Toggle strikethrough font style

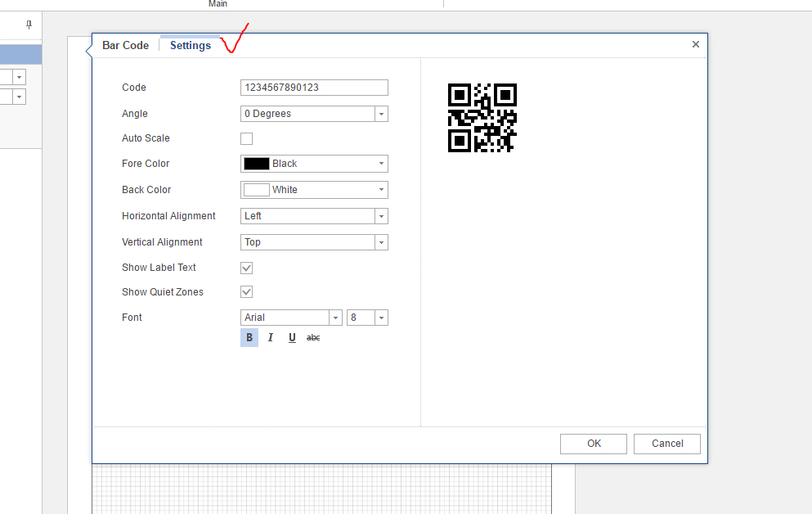coord(313,338)
